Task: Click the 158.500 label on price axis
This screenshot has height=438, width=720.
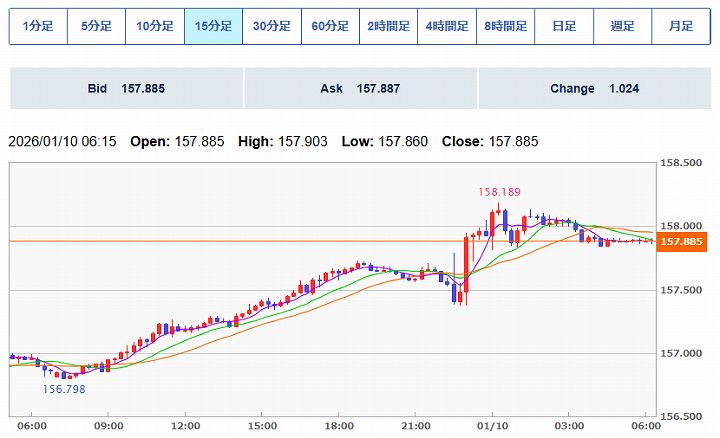Action: [681, 162]
